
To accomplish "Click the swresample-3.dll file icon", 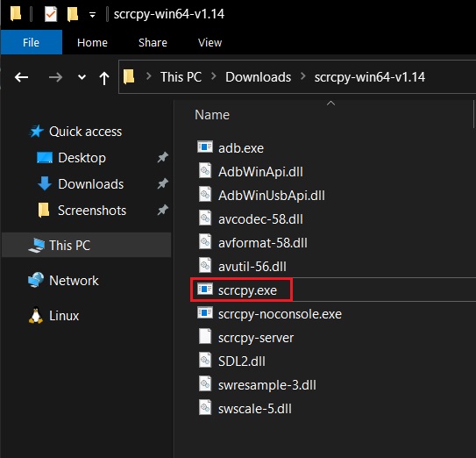I will 205,383.
